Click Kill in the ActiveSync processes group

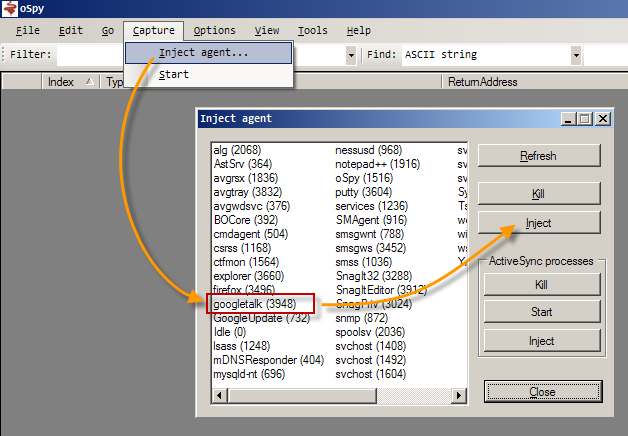click(x=541, y=284)
